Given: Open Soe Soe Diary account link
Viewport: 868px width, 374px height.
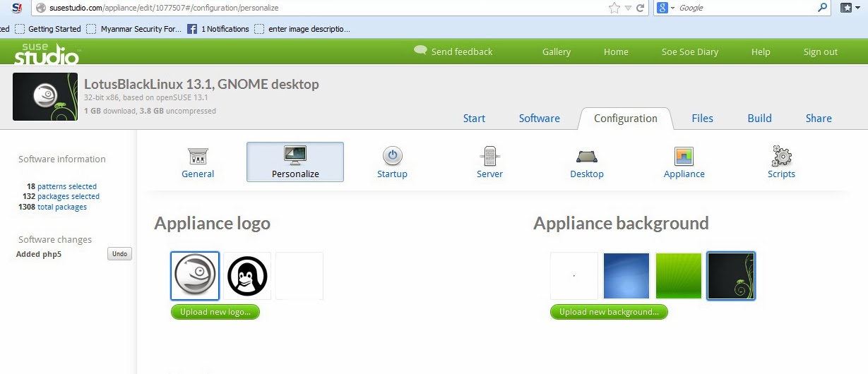Looking at the screenshot, I should (x=690, y=52).
